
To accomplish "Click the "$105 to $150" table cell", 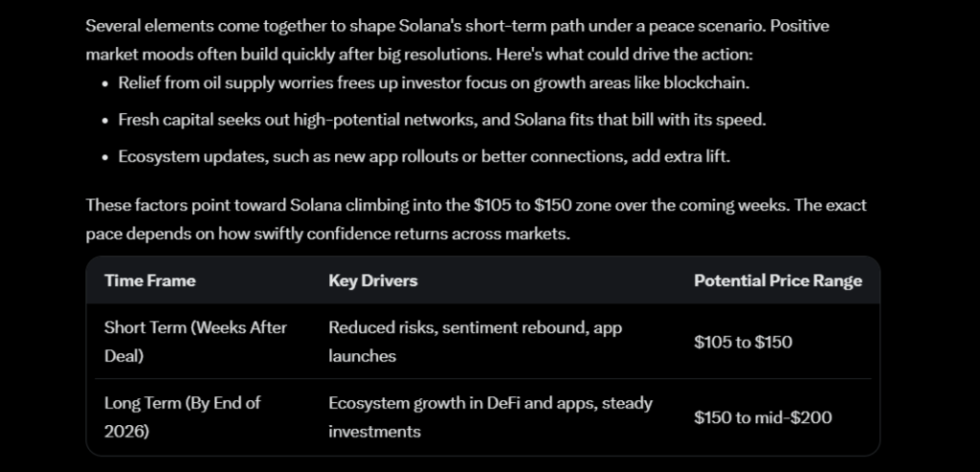I will (x=743, y=342).
